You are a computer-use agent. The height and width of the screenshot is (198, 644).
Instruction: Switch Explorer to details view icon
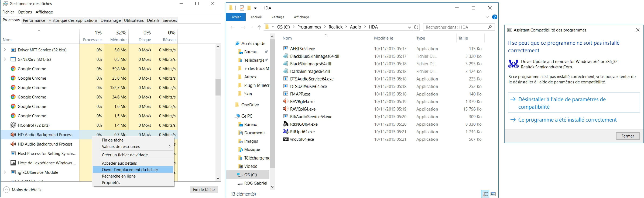click(485, 194)
